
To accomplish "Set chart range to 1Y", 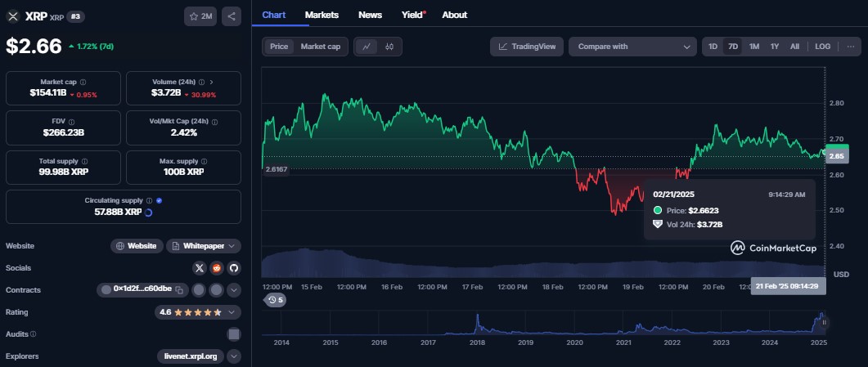I will coord(775,47).
